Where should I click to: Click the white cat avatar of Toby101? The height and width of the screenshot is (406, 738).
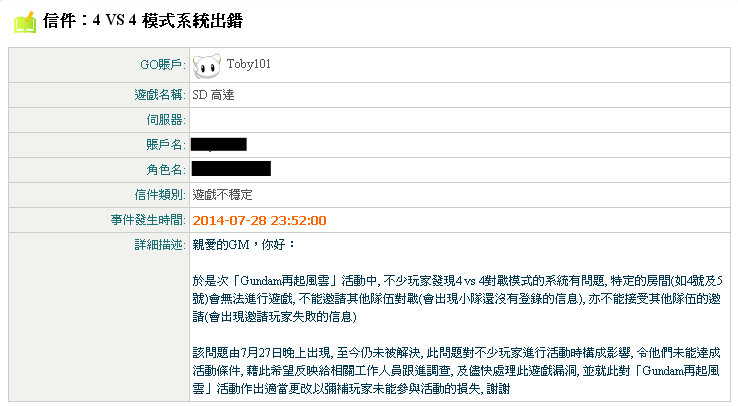(x=207, y=66)
